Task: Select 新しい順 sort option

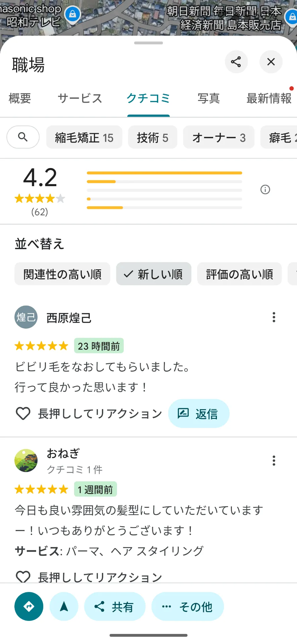Action: tap(154, 274)
